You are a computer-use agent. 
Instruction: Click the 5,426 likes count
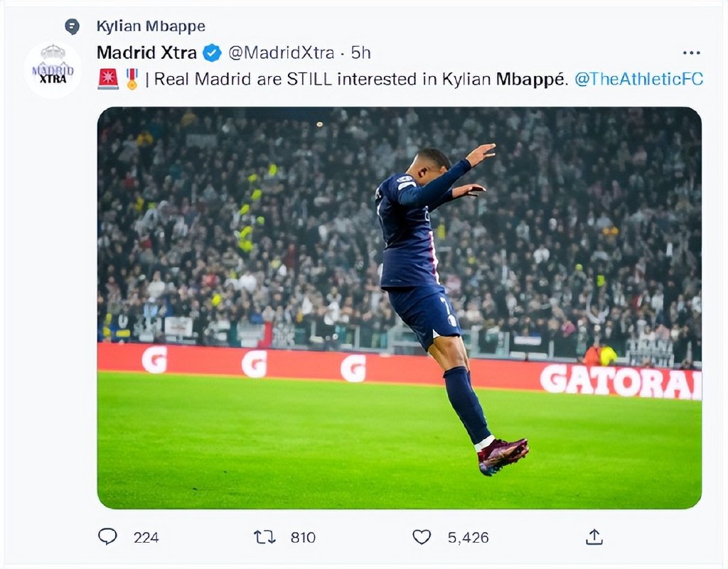(468, 538)
